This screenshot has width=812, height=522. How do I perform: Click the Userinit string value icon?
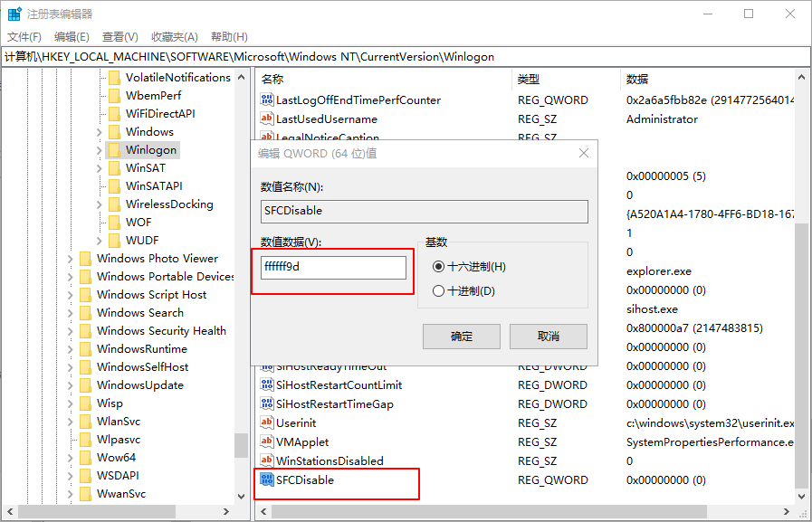pyautogui.click(x=267, y=423)
